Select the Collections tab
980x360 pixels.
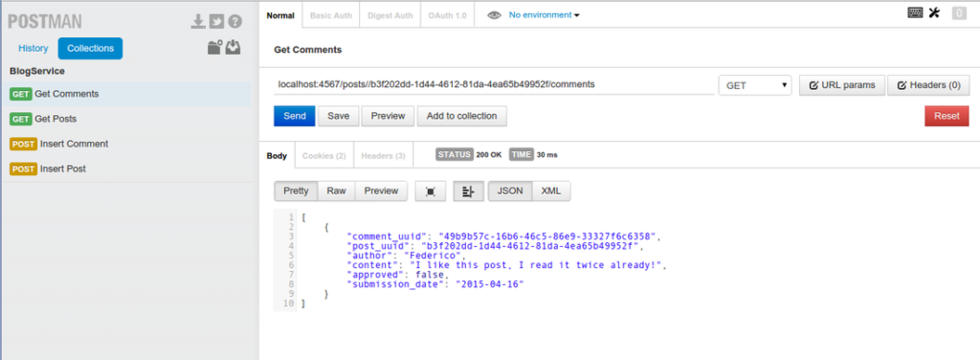coord(91,48)
